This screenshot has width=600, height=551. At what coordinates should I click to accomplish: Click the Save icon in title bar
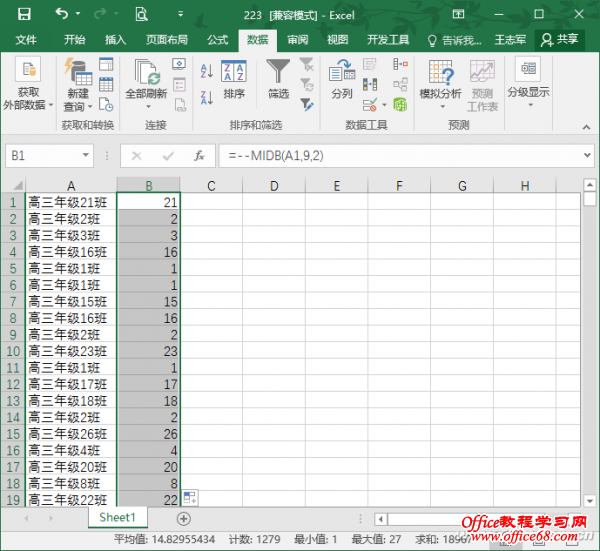click(x=24, y=14)
